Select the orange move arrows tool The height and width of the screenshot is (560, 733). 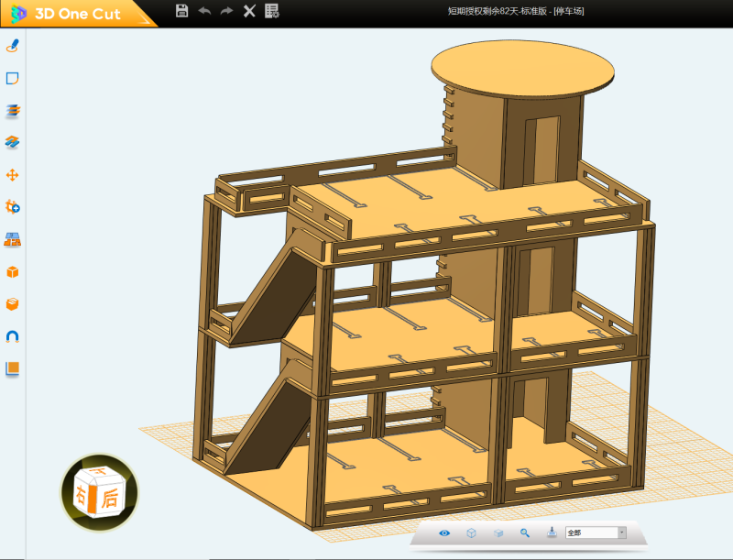coord(13,175)
